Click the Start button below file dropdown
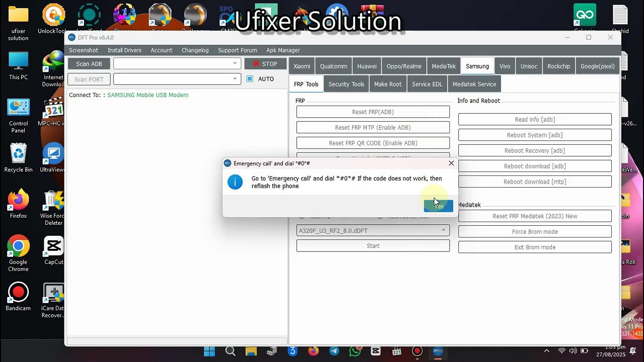This screenshot has width=644, height=362. [x=373, y=245]
